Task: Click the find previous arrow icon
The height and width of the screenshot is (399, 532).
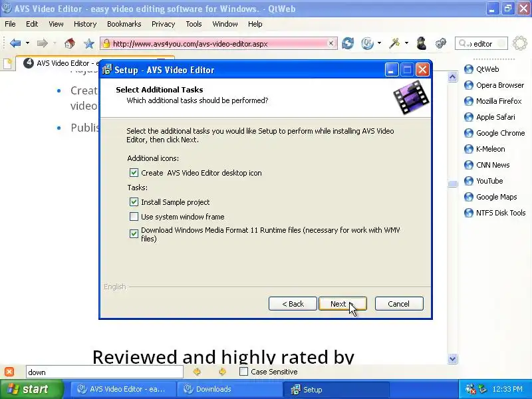Action: pos(196,372)
